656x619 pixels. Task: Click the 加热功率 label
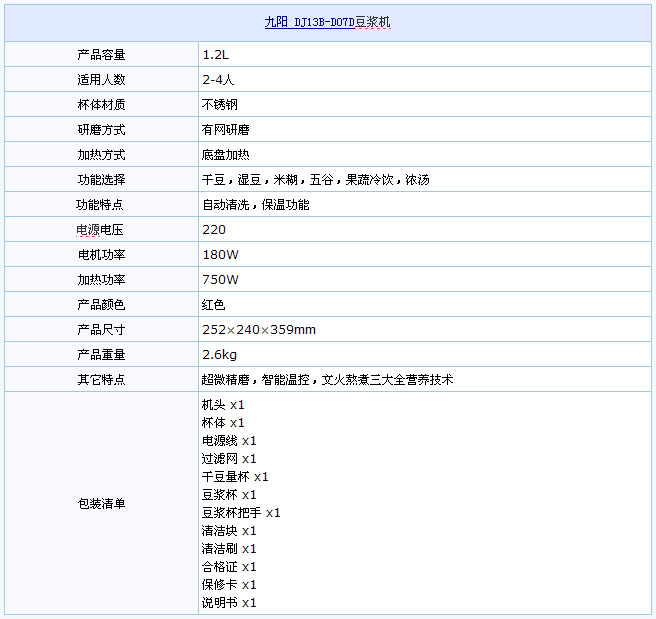point(101,280)
